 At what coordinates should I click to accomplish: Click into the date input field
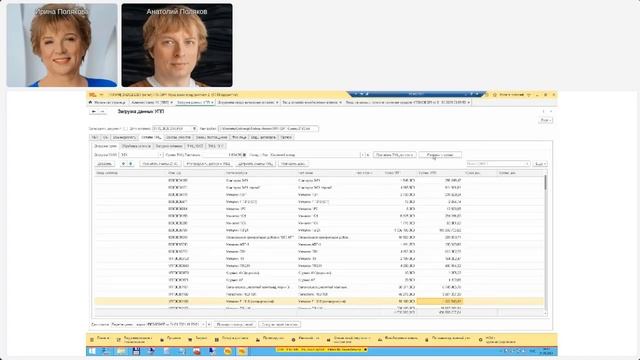click(172, 129)
